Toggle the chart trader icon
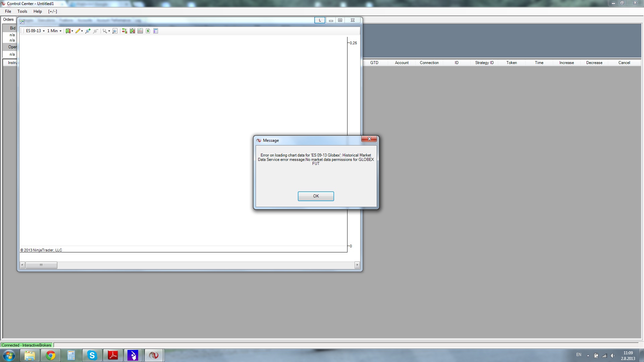Viewport: 644px width, 362px height. click(x=124, y=31)
